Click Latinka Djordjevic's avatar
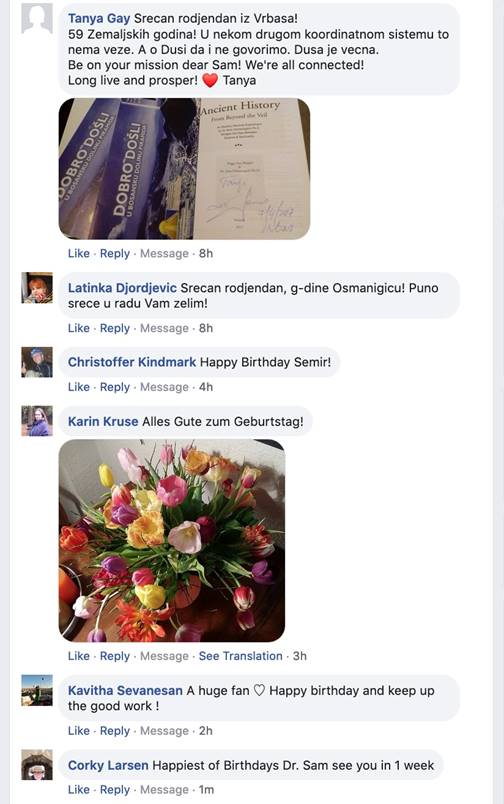 click(37, 288)
